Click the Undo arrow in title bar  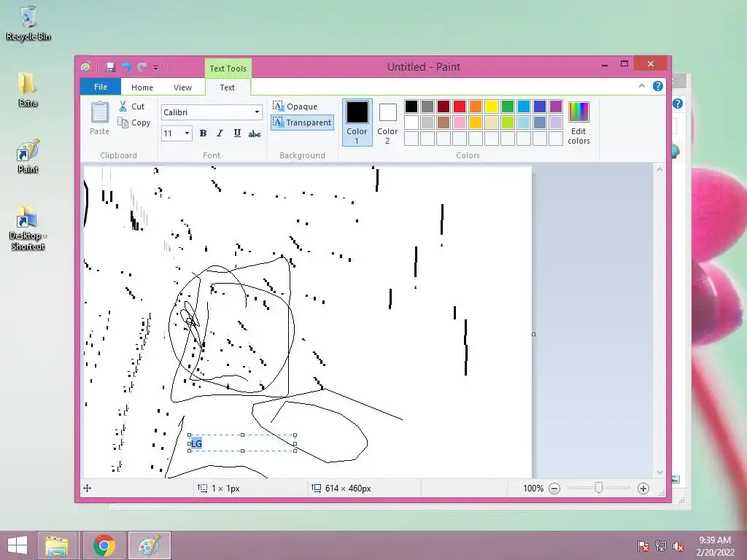click(x=126, y=67)
